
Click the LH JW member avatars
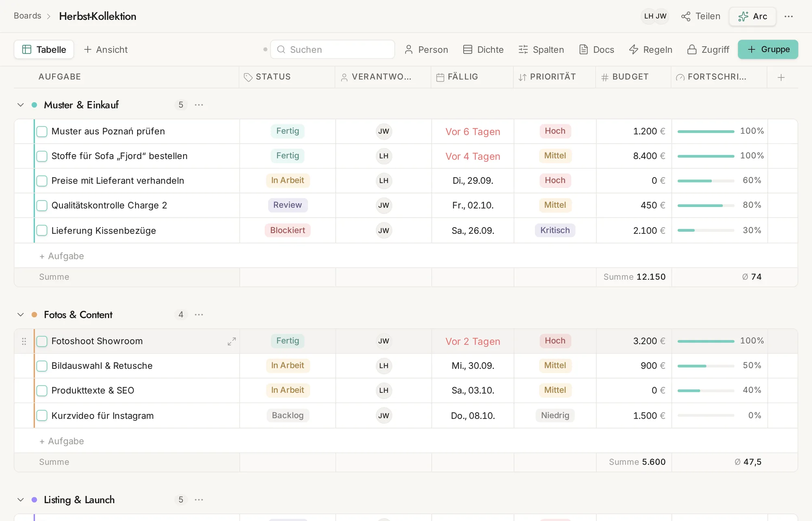point(655,16)
